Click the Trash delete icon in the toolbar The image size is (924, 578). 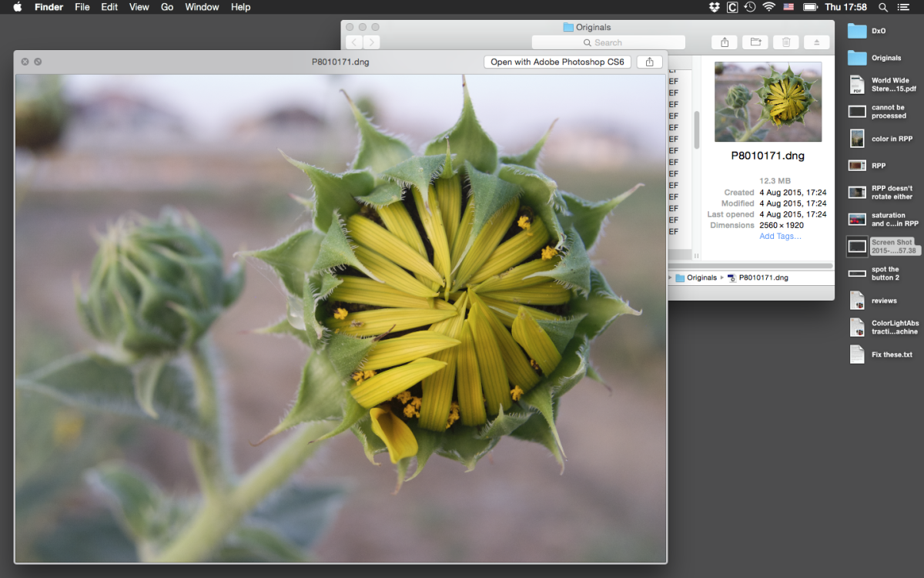tap(785, 42)
